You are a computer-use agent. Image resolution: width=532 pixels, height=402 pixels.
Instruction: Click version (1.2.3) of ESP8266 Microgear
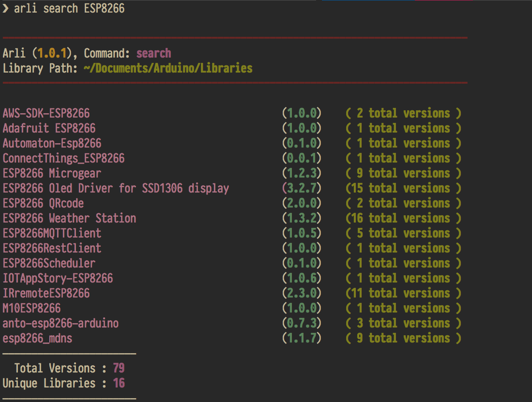click(x=302, y=173)
